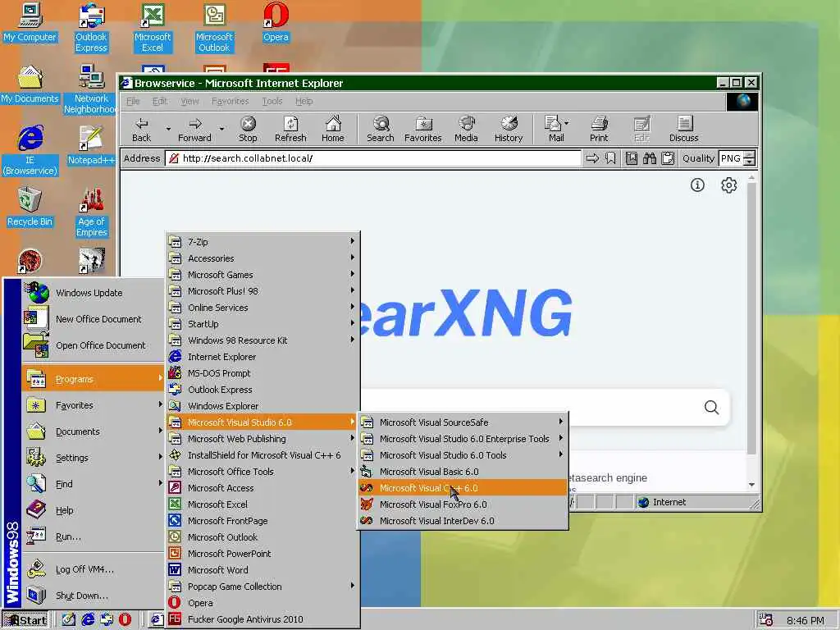Click Internet Explorer icon in Quick Launch

[88, 620]
